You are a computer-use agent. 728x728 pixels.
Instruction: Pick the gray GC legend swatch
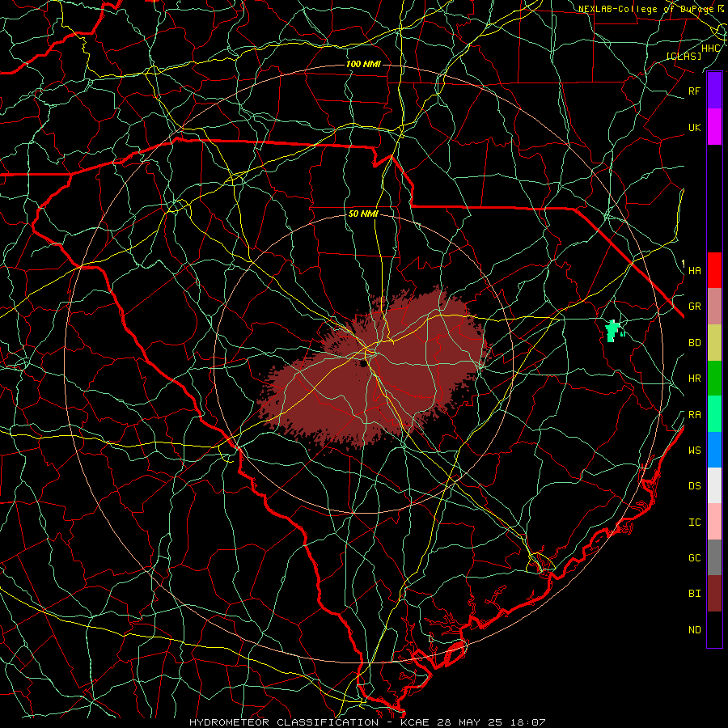point(714,557)
